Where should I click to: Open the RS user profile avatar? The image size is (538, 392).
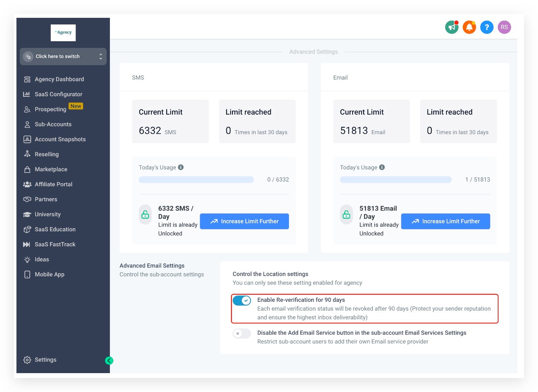tap(504, 27)
